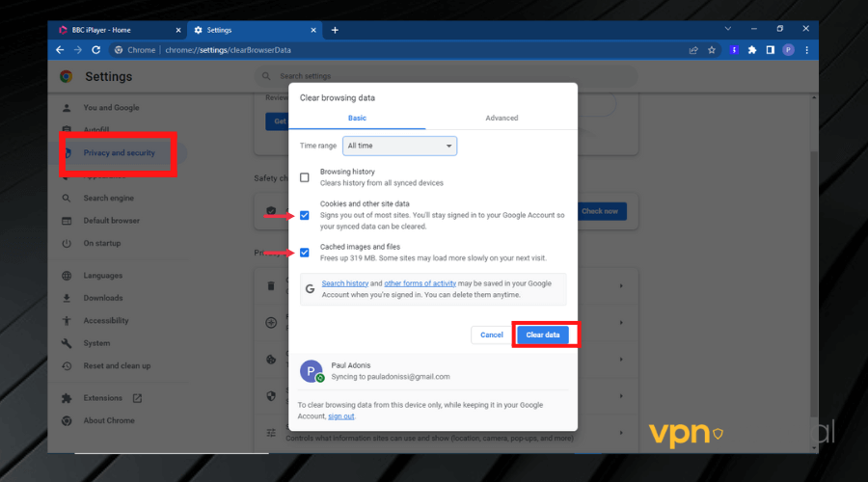The width and height of the screenshot is (868, 482).
Task: Switch to BBC iPlayer browser tab
Action: (111, 30)
